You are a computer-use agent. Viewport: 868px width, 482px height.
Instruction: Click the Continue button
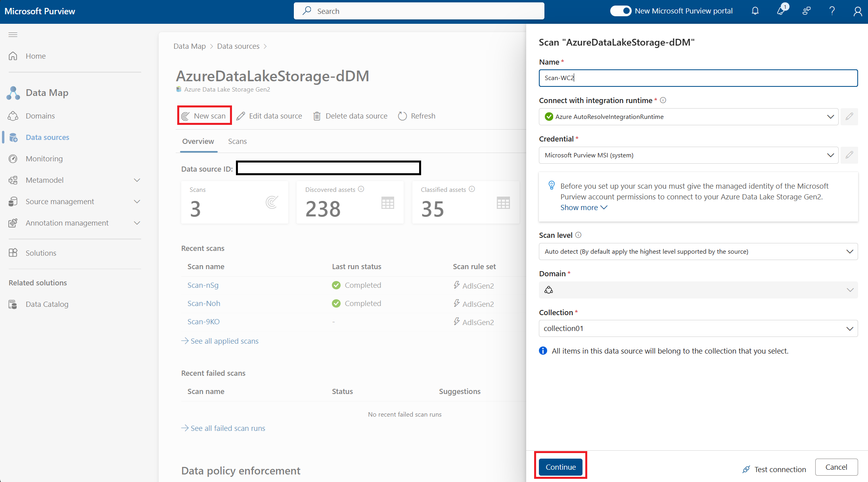point(560,467)
